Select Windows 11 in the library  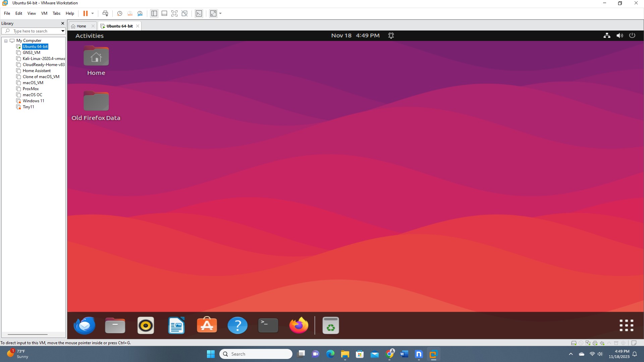click(33, 101)
